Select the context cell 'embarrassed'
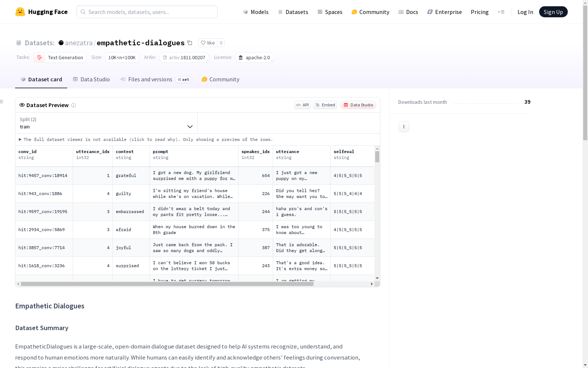Screen dimensions: 588x368 [x=131, y=212]
